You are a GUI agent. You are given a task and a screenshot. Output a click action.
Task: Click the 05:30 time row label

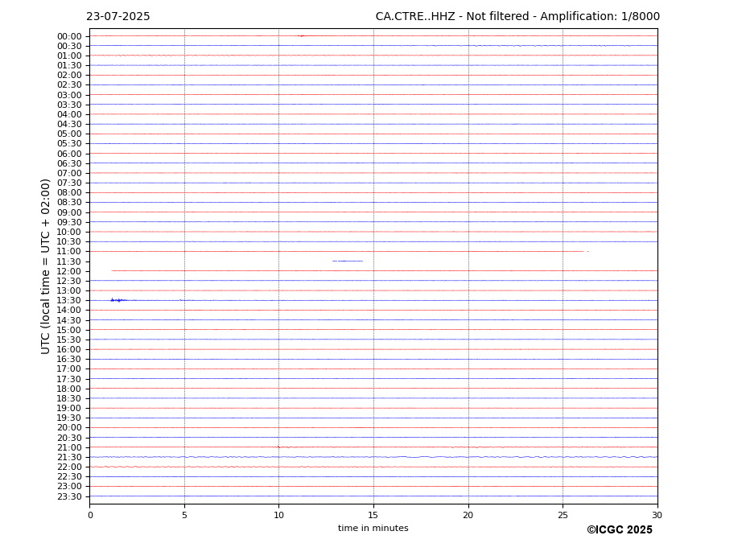pos(69,143)
